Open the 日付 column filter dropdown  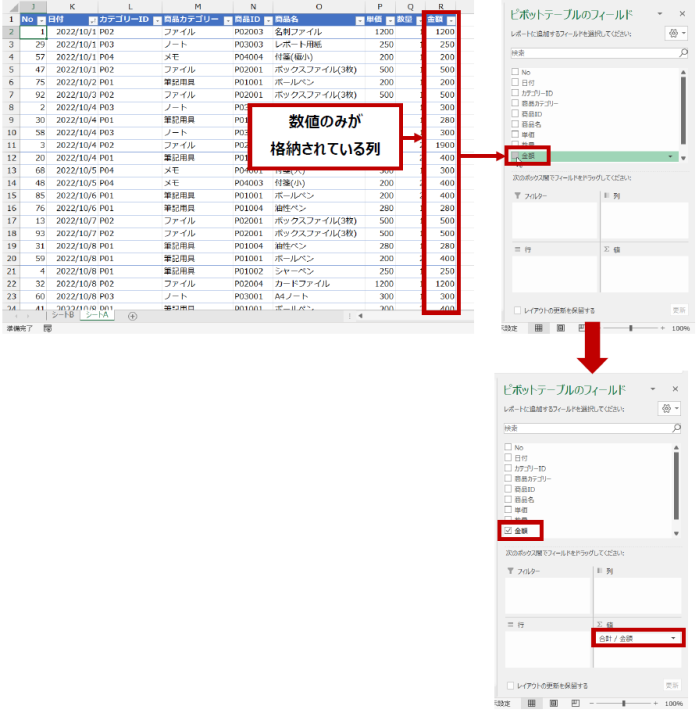[93, 20]
